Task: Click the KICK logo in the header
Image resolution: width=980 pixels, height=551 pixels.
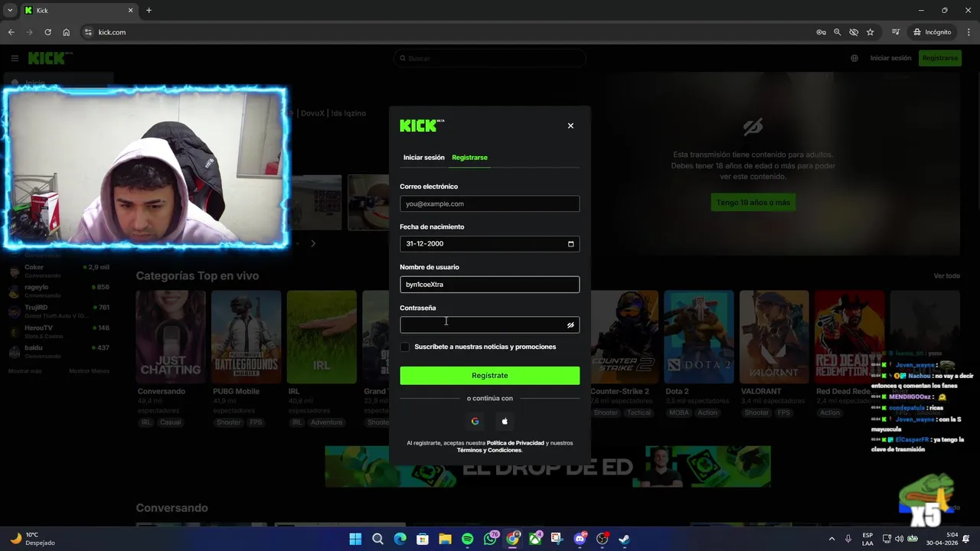Action: pos(50,58)
